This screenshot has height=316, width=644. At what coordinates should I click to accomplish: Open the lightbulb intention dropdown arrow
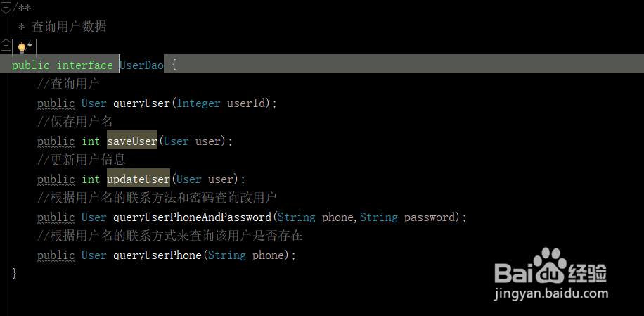[30, 46]
